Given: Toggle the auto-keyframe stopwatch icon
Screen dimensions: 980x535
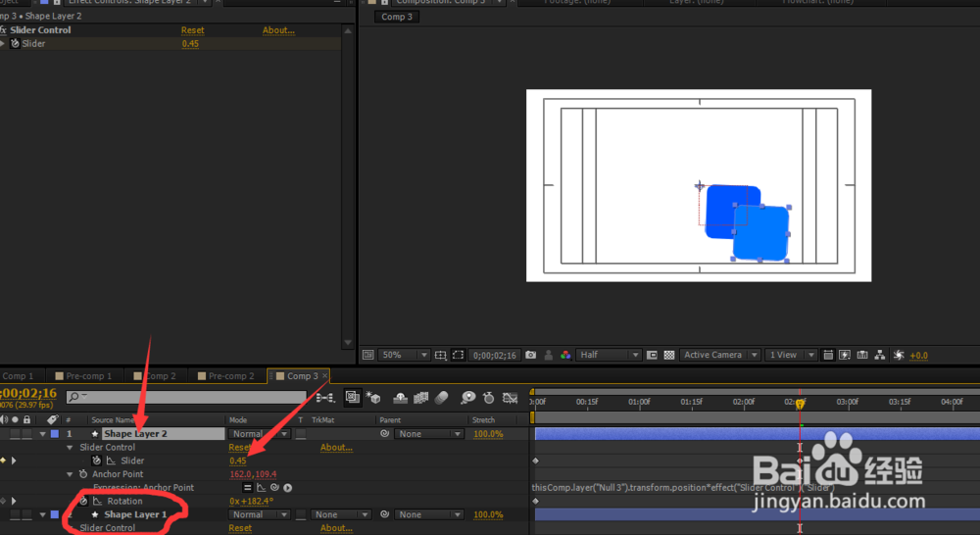Looking at the screenshot, I should click(x=489, y=398).
